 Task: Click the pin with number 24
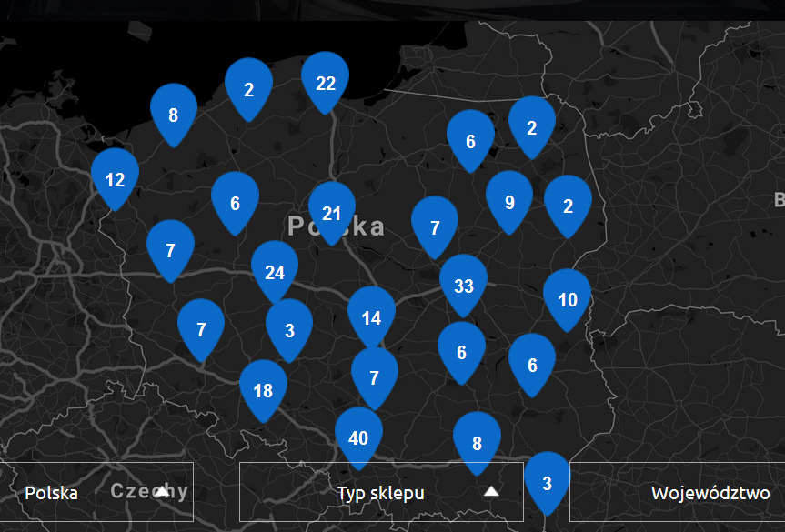click(x=275, y=272)
